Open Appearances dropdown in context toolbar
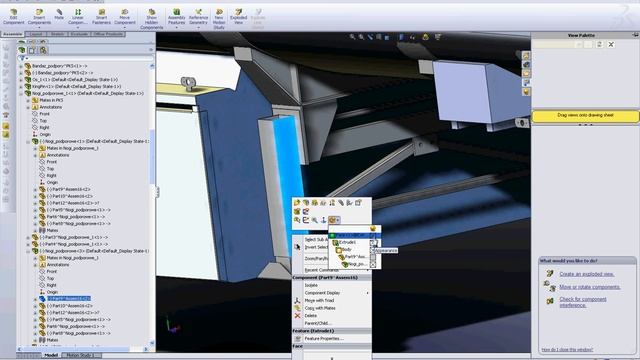Viewport: 640px width, 360px height. (x=334, y=220)
